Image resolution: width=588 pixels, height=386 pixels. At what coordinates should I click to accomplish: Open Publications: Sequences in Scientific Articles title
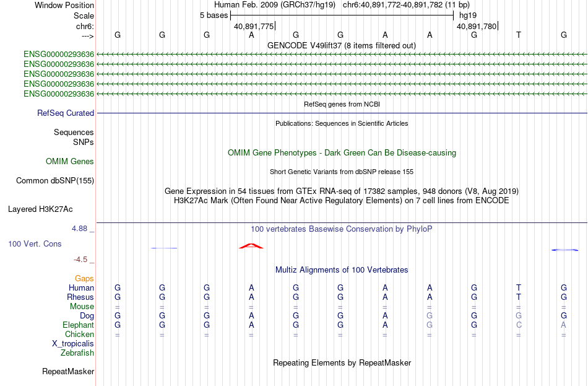pos(342,123)
